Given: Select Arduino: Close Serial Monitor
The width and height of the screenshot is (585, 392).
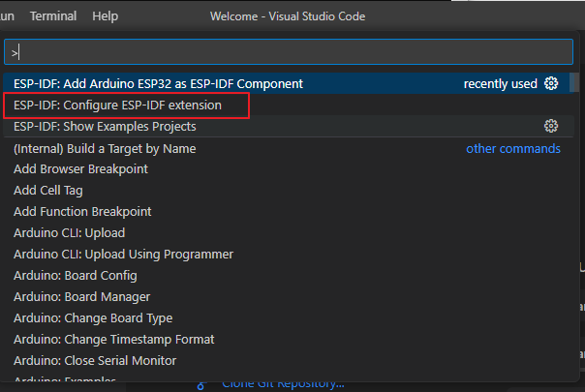Looking at the screenshot, I should [x=287, y=360].
